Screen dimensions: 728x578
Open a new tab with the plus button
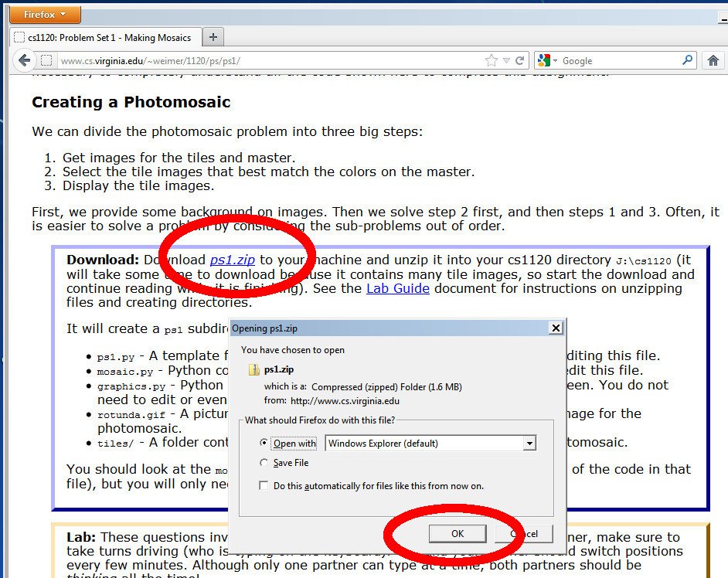[213, 37]
